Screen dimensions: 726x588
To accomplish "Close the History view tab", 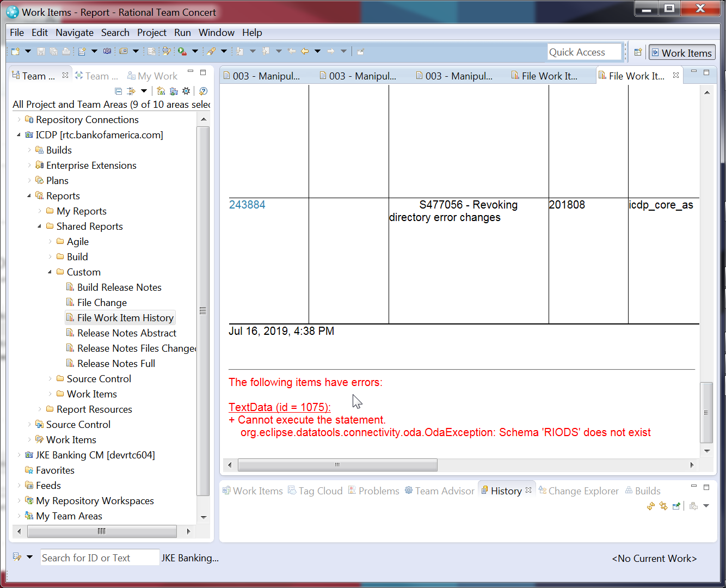I will (x=528, y=490).
